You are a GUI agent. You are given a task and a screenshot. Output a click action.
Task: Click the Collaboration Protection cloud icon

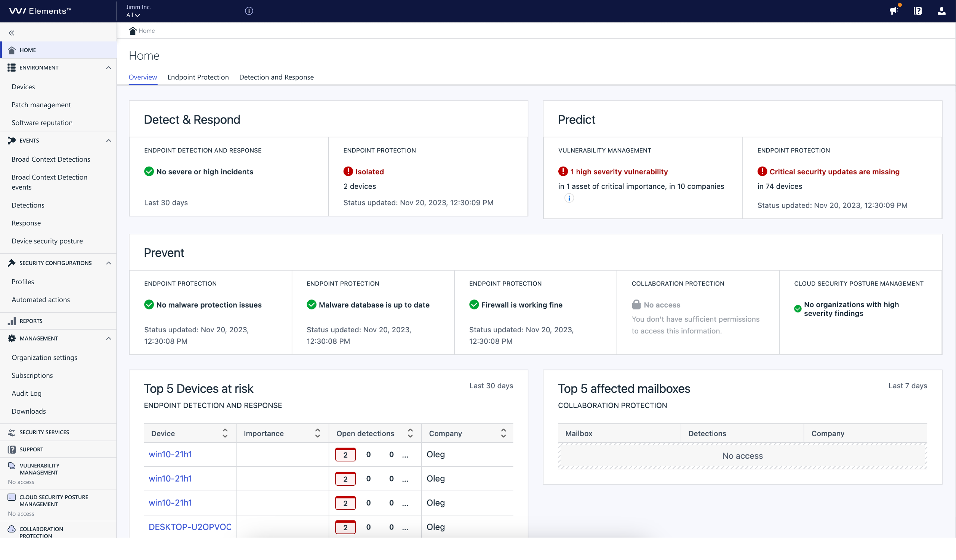[12, 529]
